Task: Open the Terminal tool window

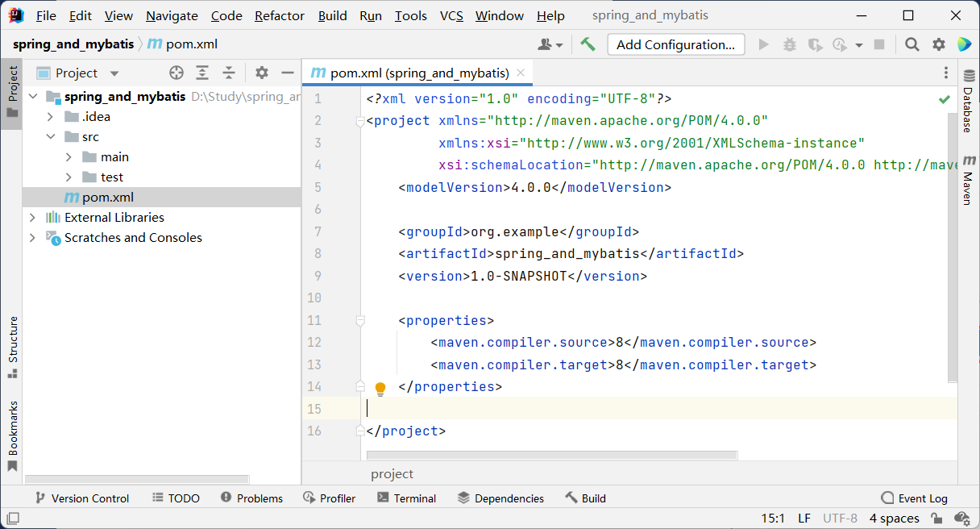Action: (x=407, y=498)
